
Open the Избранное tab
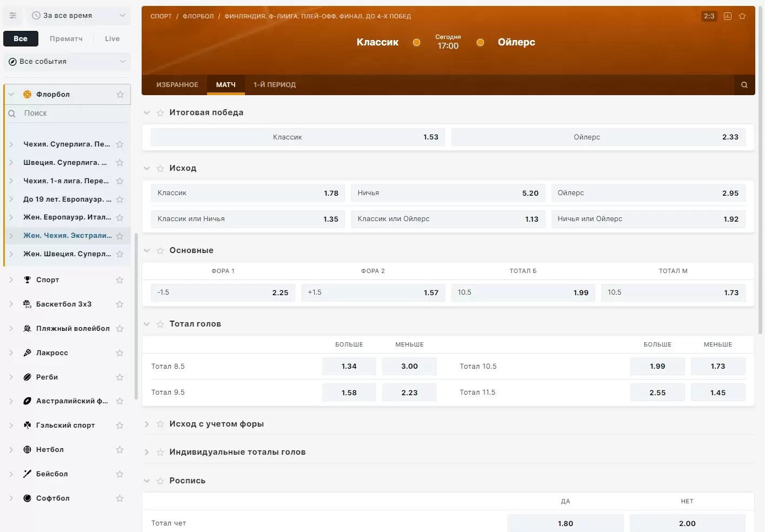coord(177,85)
